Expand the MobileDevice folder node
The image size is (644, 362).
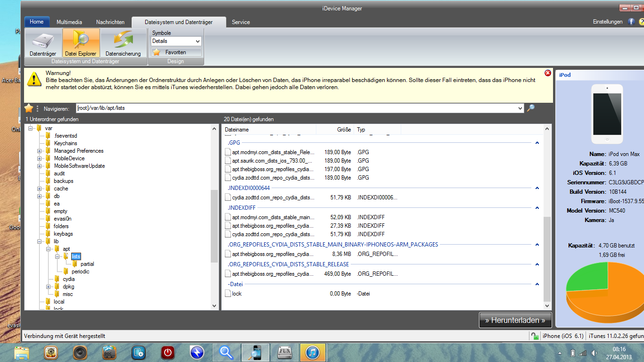click(x=39, y=158)
